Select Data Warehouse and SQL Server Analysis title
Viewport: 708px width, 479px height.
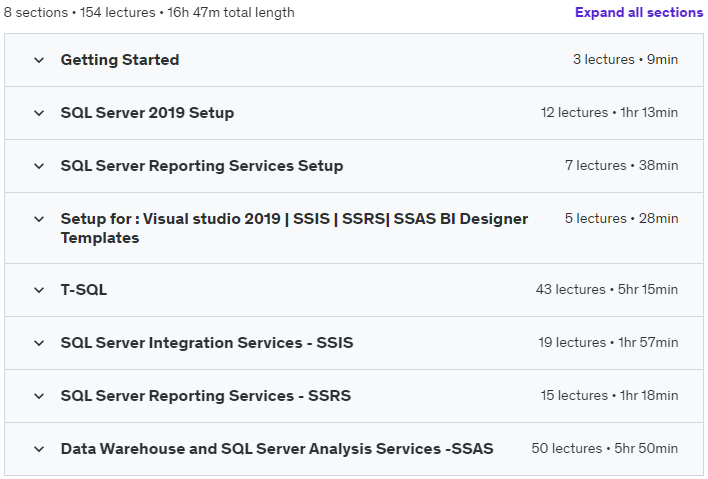[x=277, y=449]
